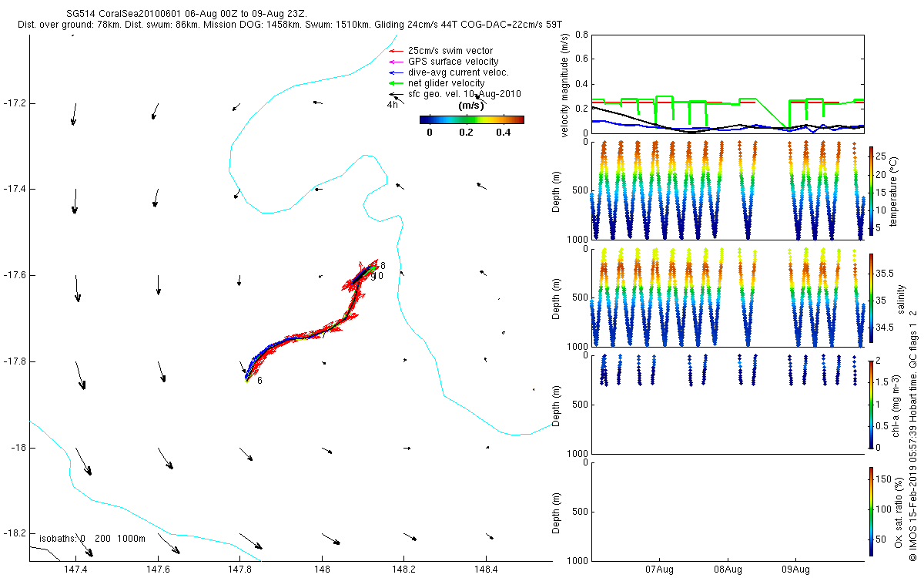924x578 pixels.
Task: Click the velocity (m/s) horizontal colorbar
Action: click(x=471, y=119)
